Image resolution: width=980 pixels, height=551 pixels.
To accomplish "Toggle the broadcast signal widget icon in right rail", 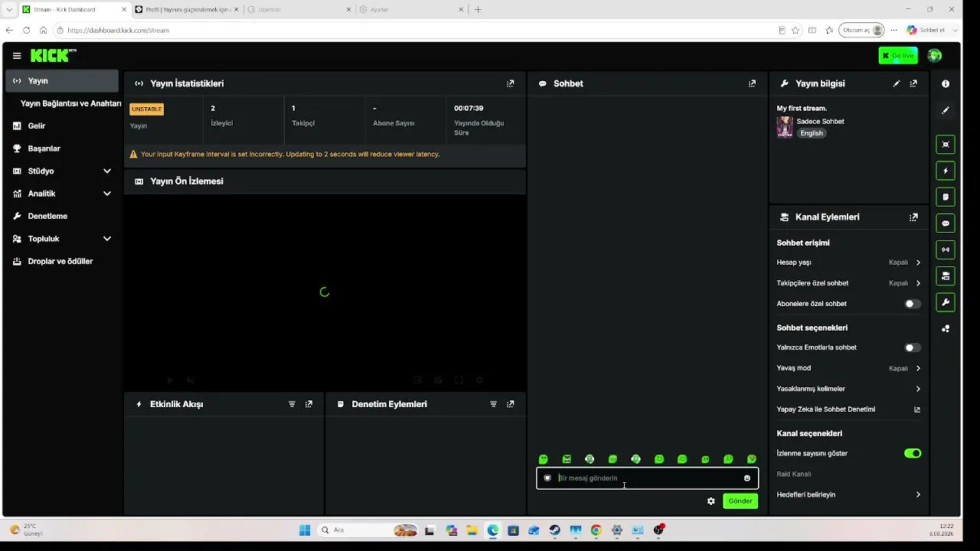I will click(946, 249).
